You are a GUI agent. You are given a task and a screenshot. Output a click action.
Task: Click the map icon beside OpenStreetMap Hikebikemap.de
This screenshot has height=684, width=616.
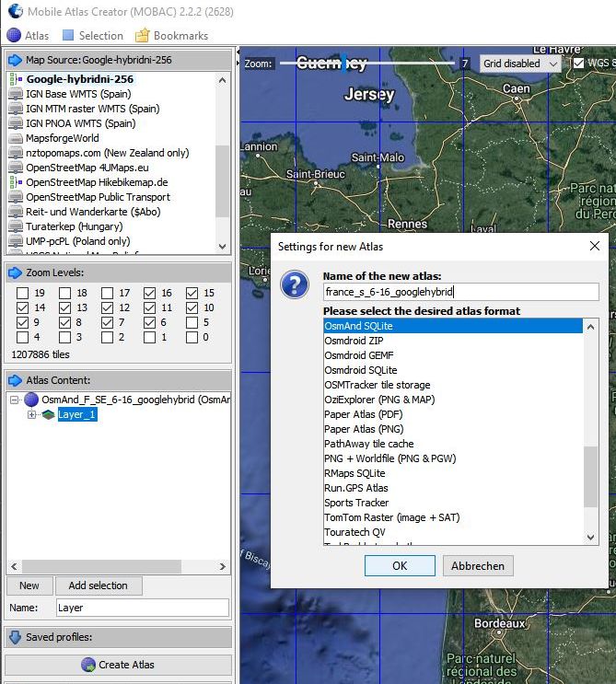[x=16, y=182]
